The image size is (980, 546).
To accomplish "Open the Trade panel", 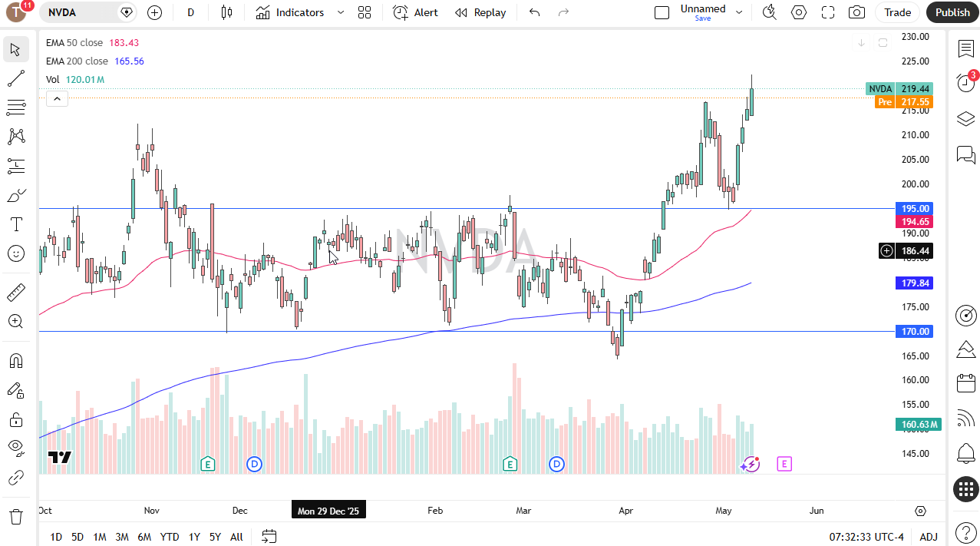I will (897, 12).
